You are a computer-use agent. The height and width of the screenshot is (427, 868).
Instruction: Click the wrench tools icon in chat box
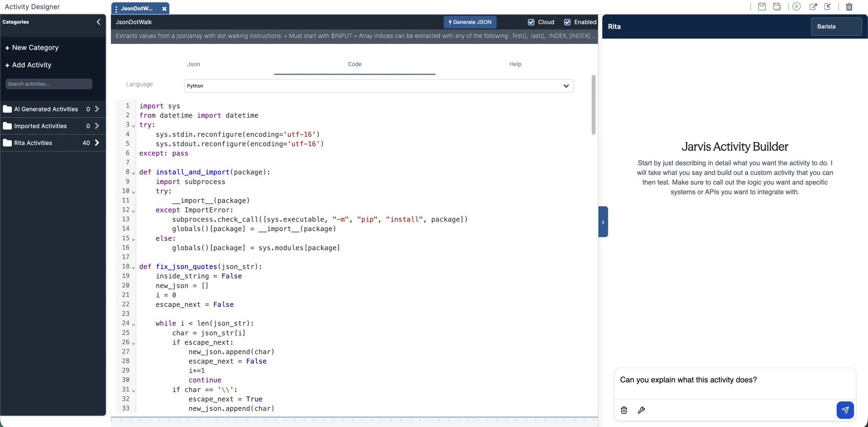click(x=641, y=410)
